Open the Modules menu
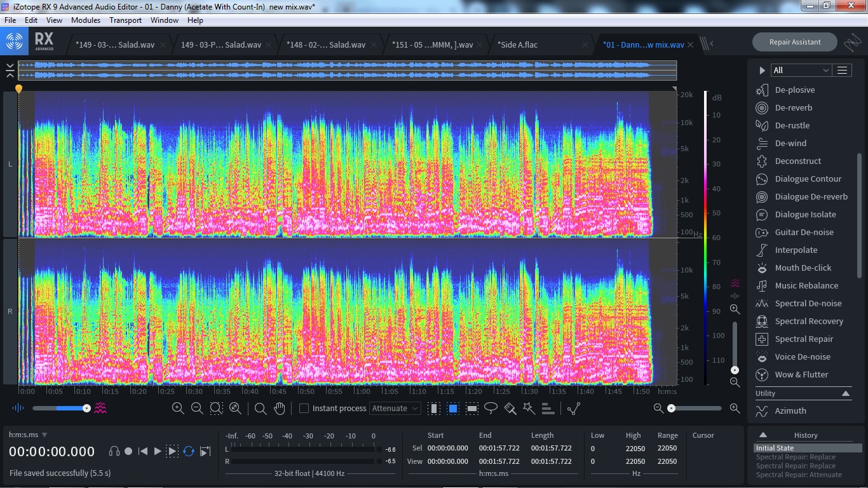 [x=86, y=20]
